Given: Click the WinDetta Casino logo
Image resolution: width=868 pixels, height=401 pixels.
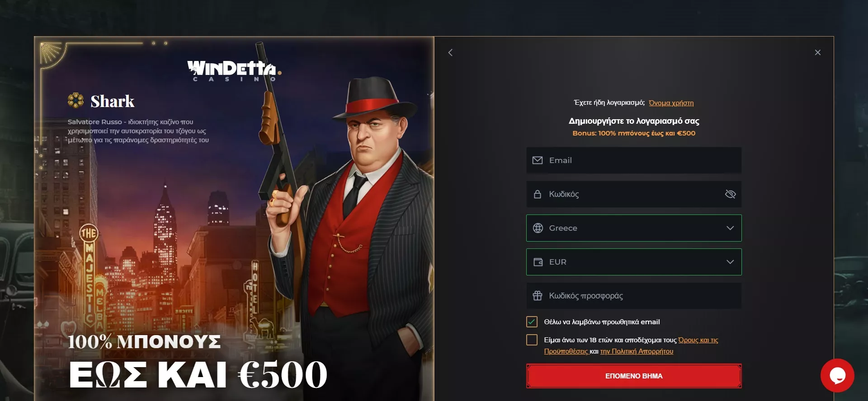Looking at the screenshot, I should [x=234, y=71].
